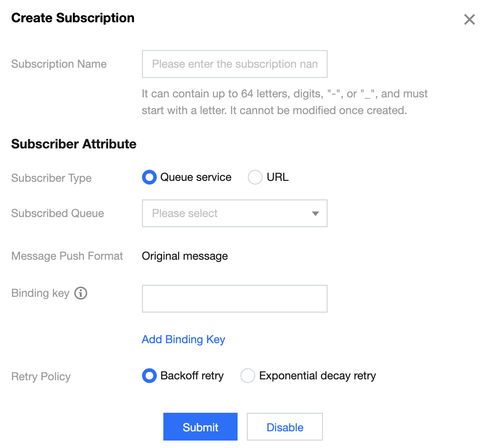This screenshot has height=448, width=490.
Task: Click the Subscriber Attribute section heading
Action: point(74,144)
